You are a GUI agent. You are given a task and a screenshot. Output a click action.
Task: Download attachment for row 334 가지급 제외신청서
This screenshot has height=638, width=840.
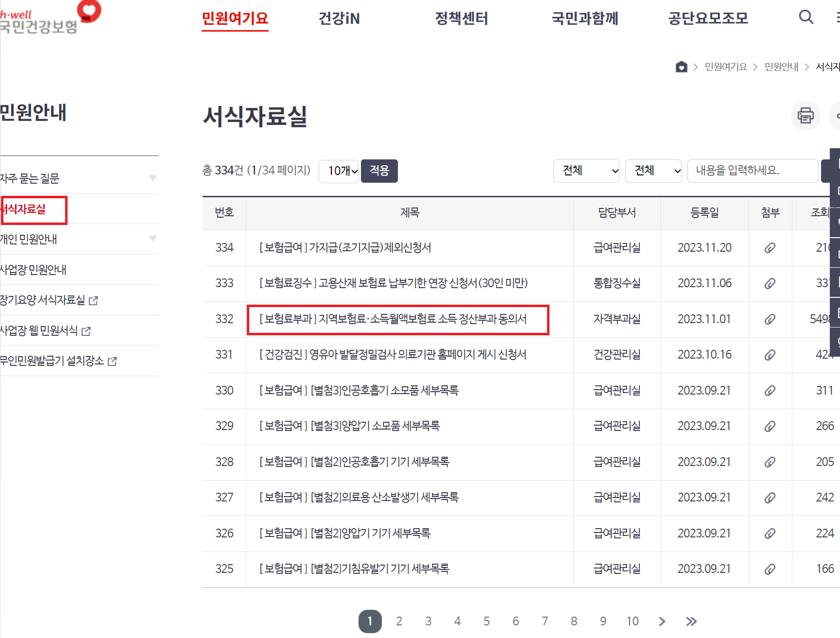[770, 248]
